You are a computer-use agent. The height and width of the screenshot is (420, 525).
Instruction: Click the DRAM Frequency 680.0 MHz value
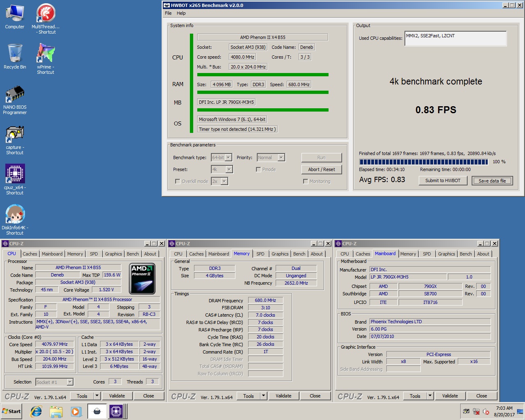coord(265,300)
